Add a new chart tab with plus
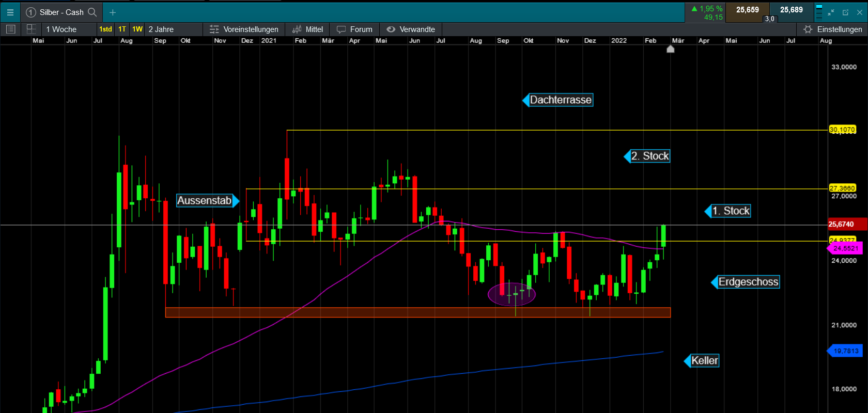Screen dimensions: 868x413 pyautogui.click(x=113, y=12)
